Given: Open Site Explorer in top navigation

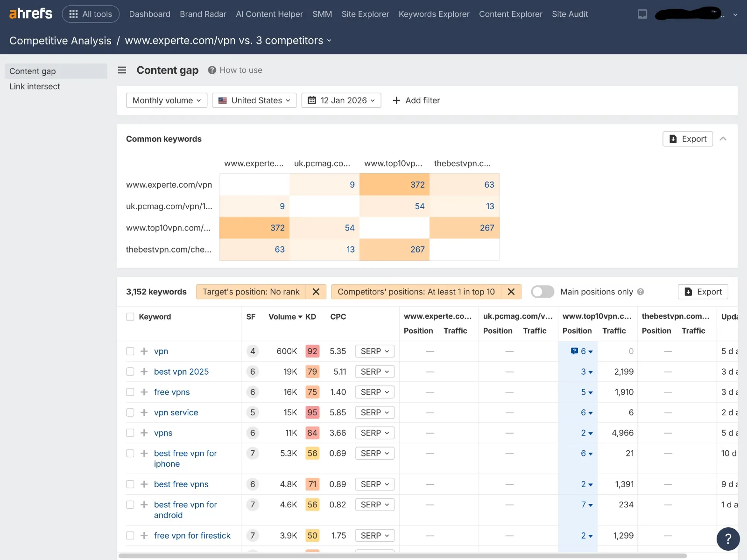Looking at the screenshot, I should (365, 14).
